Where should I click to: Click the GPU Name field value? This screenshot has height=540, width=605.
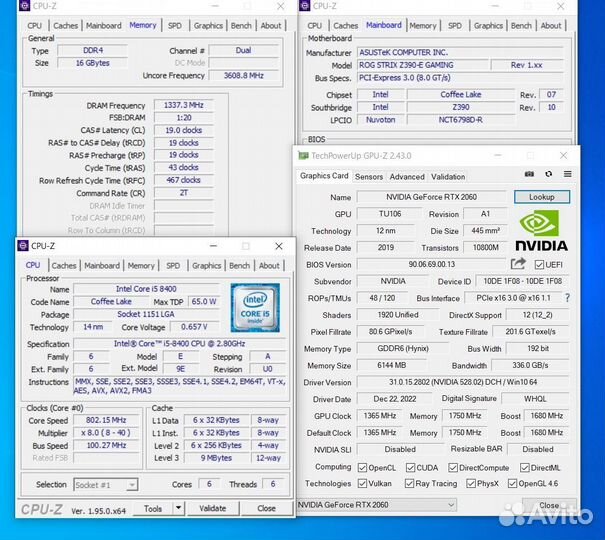tap(431, 197)
